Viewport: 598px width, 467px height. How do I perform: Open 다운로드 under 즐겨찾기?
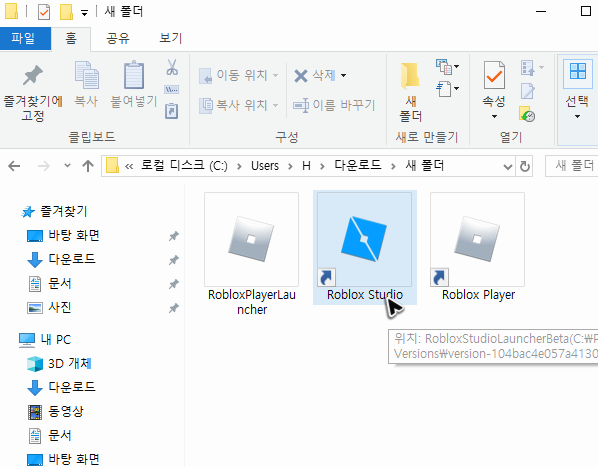pos(72,259)
